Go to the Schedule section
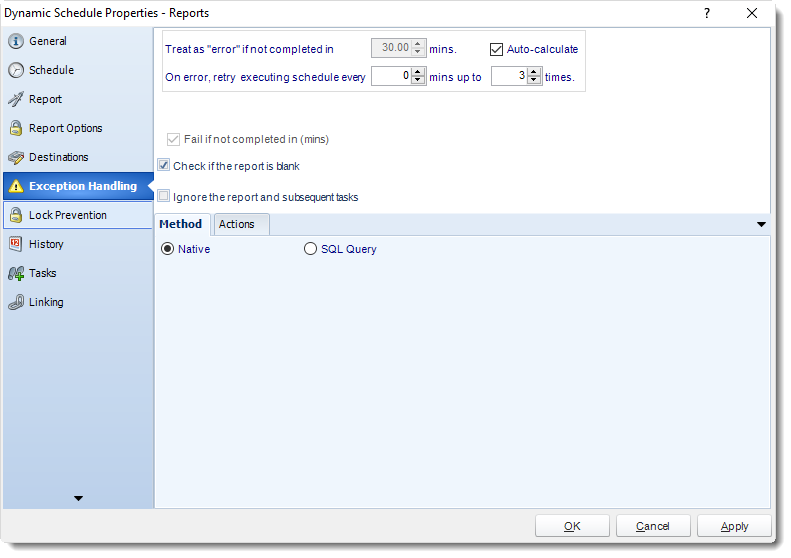The width and height of the screenshot is (791, 558). click(78, 70)
